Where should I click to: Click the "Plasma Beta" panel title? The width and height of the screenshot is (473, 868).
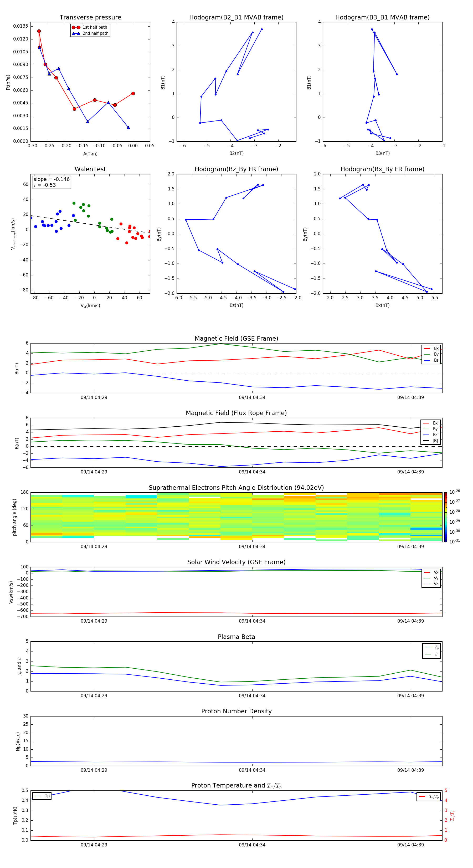tap(236, 637)
